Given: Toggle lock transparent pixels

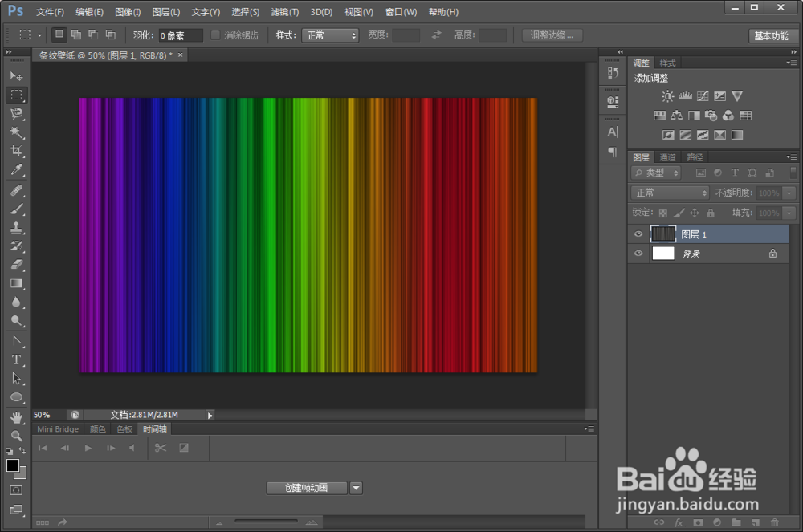Looking at the screenshot, I should point(663,213).
